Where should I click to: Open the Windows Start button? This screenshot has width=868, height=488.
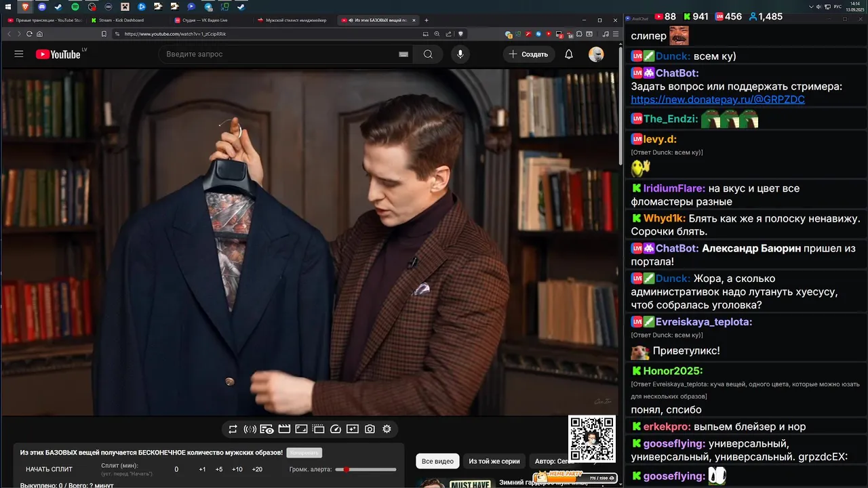coord(7,7)
